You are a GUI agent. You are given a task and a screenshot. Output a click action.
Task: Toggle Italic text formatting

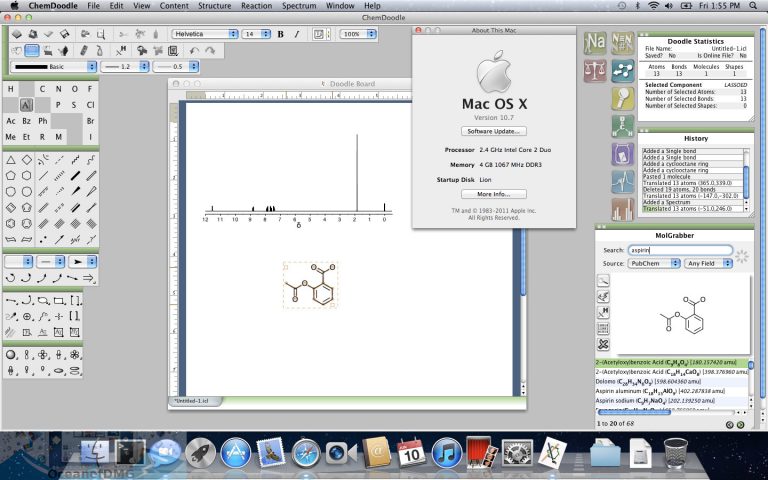click(x=296, y=34)
